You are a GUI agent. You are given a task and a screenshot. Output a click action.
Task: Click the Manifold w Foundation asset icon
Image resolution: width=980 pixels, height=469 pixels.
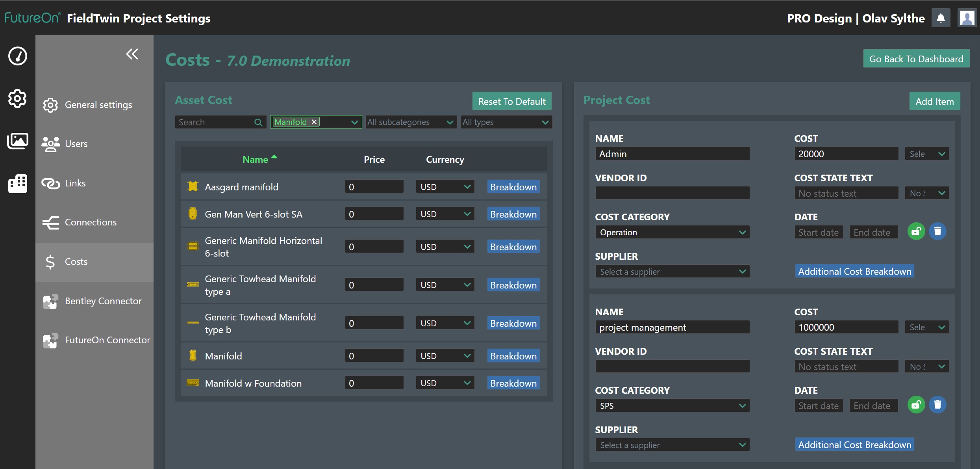pos(193,383)
